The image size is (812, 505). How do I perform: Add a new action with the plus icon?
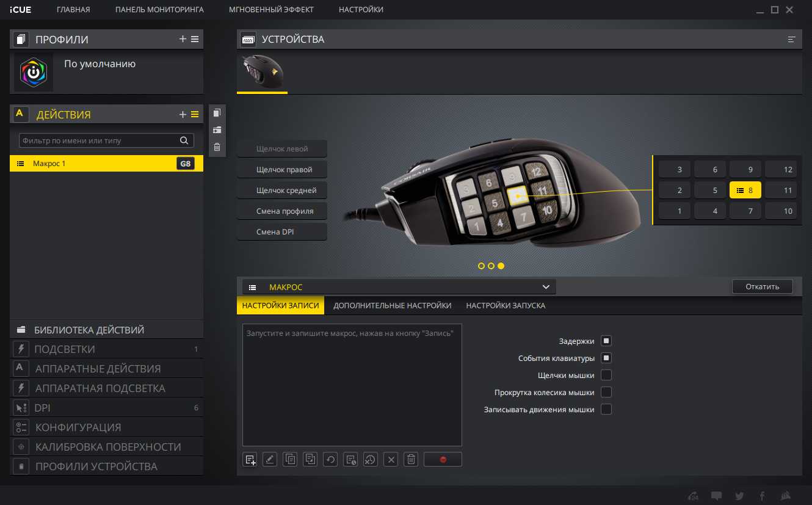[183, 114]
